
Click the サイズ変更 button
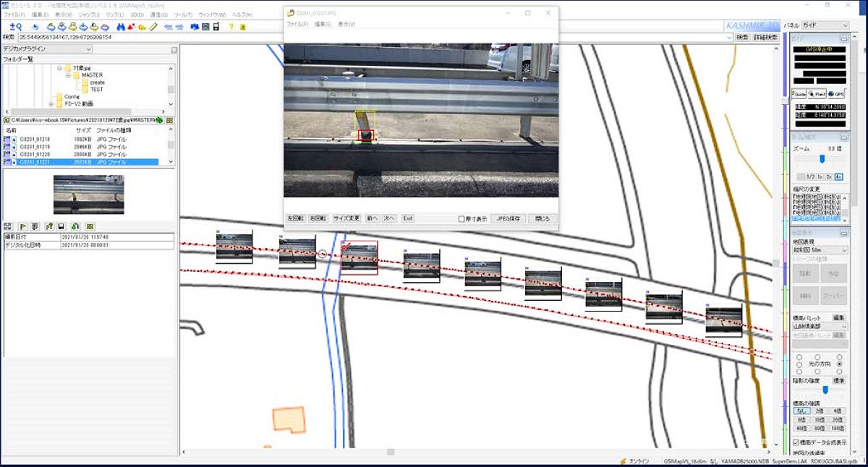[x=346, y=218]
